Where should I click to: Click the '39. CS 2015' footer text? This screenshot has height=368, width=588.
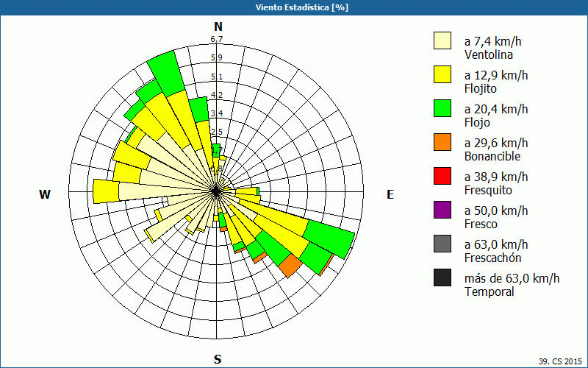tap(560, 361)
